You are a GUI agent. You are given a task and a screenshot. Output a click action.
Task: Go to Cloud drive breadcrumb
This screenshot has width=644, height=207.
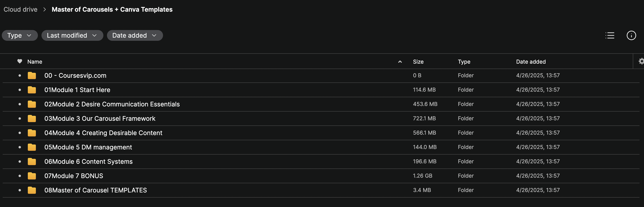(x=20, y=9)
